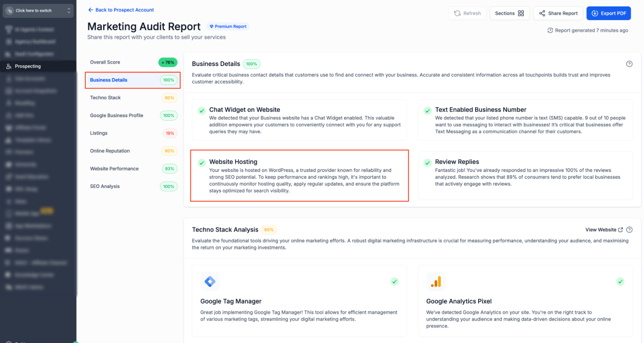Image resolution: width=644 pixels, height=343 pixels.
Task: Click the clock icon beside Report generated
Action: click(550, 30)
